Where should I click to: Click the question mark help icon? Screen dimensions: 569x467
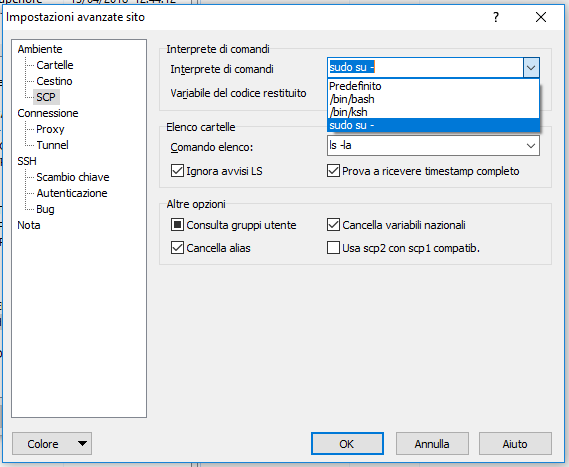coord(496,17)
